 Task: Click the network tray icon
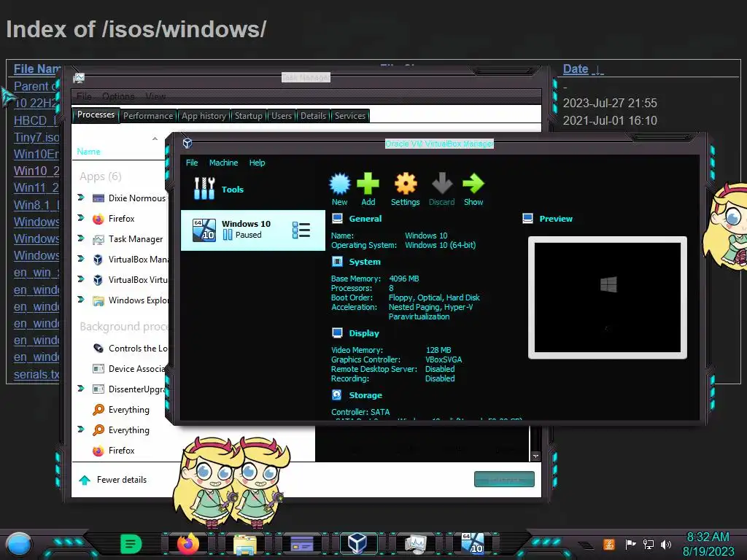pos(649,544)
